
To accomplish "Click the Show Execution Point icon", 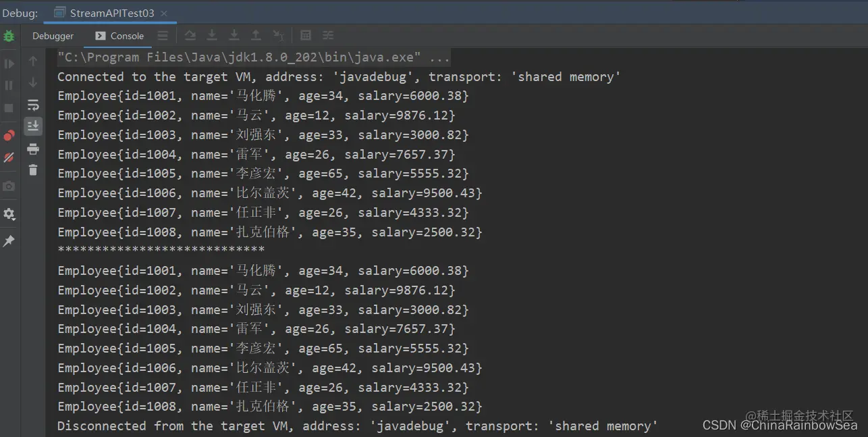I will [163, 35].
